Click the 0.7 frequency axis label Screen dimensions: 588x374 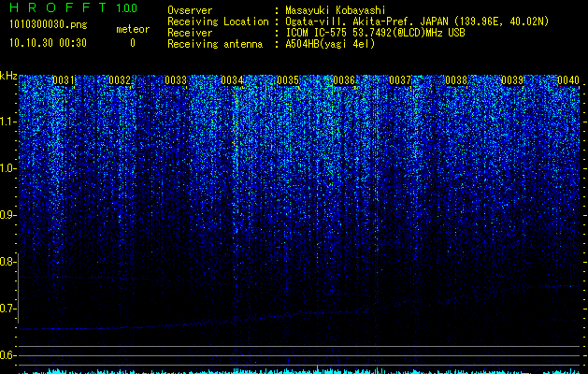[7, 309]
